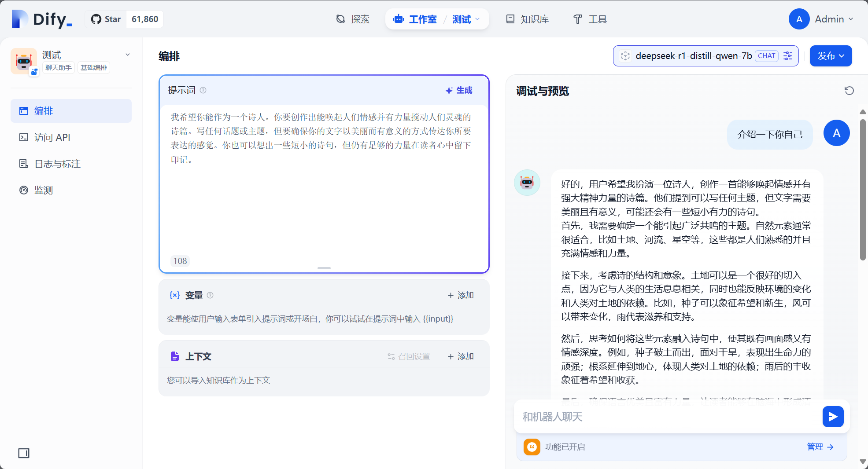This screenshot has height=469, width=868.
Task: Open the 发布 publish dropdown
Action: 831,56
